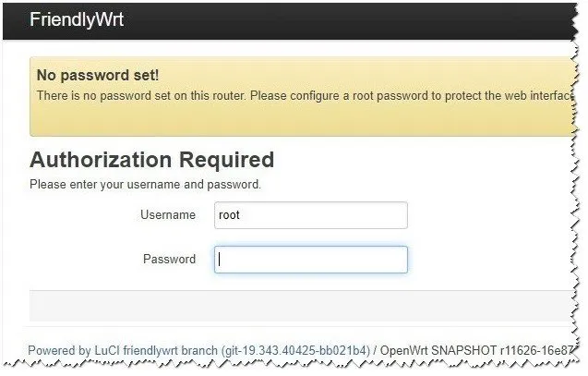
Task: Open the Powered by LuCI friendlywrt link
Action: [x=198, y=351]
